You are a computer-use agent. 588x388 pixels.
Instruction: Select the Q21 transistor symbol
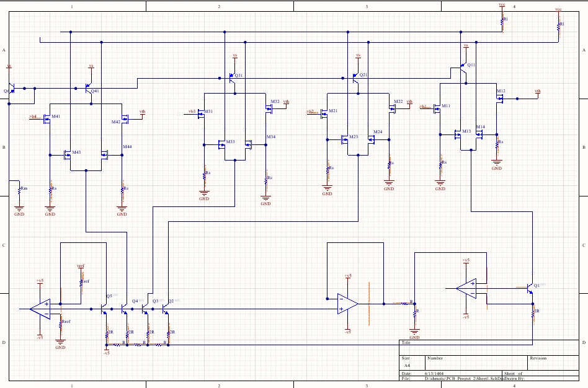[x=356, y=79]
